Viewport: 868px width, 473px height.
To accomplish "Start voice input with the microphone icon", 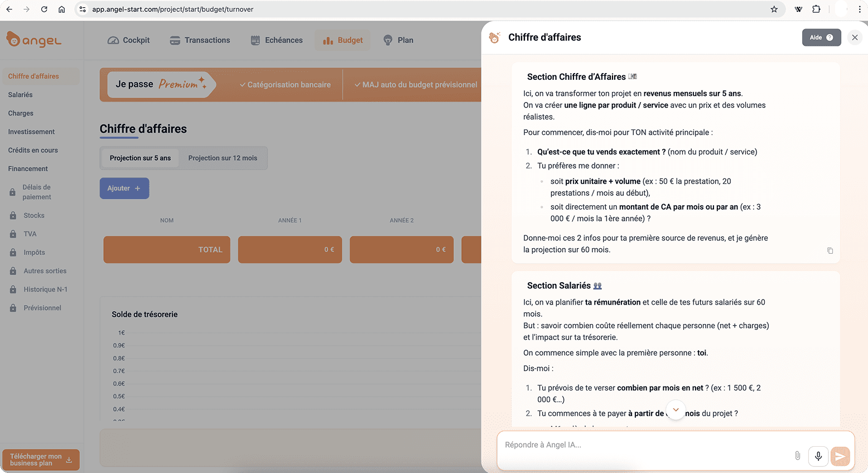I will pos(818,456).
